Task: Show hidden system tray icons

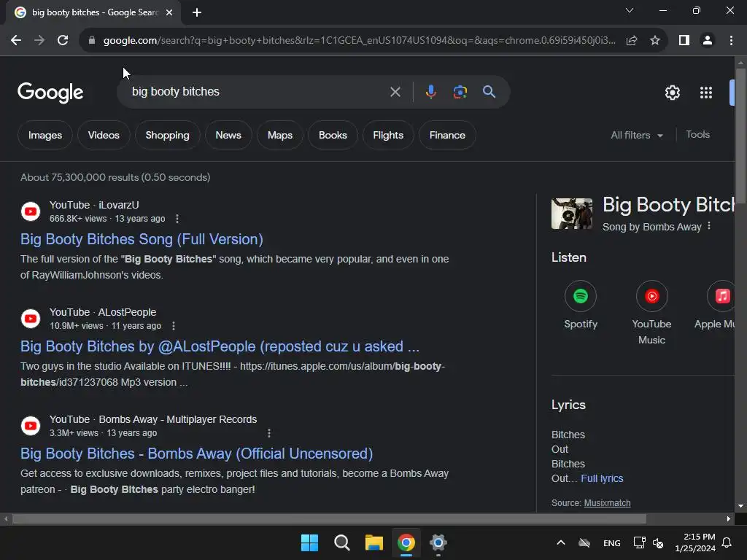Action: tap(561, 542)
